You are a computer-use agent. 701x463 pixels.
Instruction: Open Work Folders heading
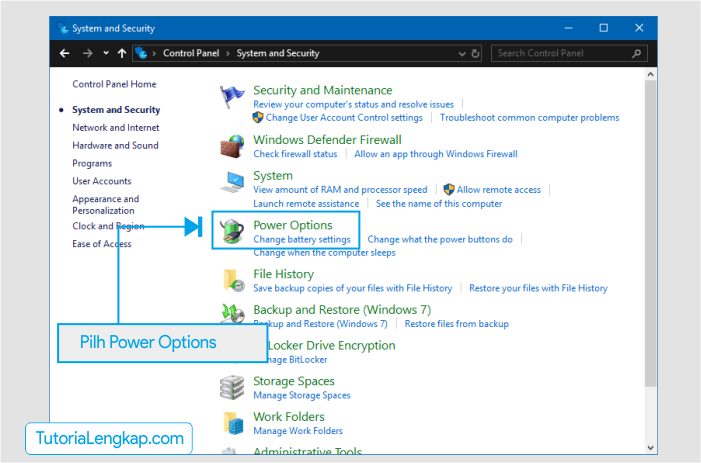pyautogui.click(x=289, y=417)
